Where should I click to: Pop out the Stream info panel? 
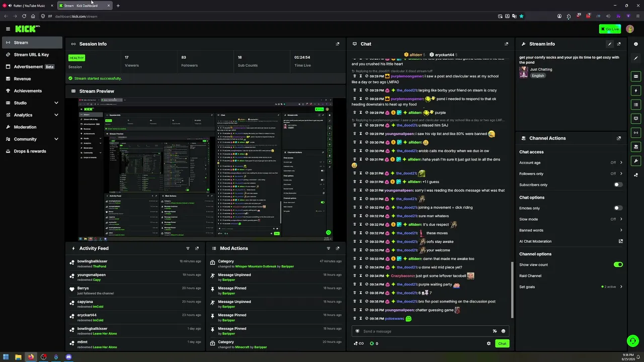619,44
